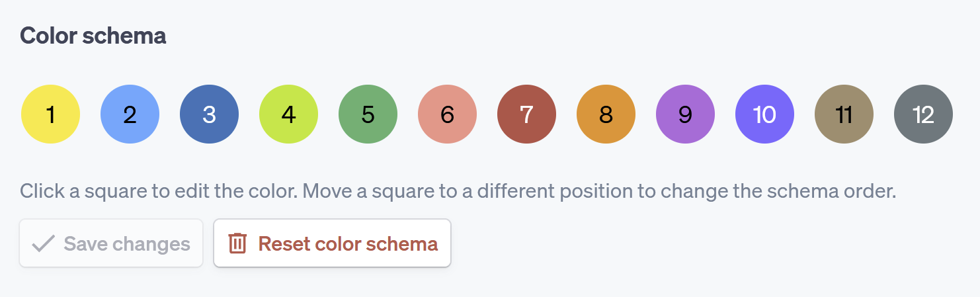Viewport: 980px width, 297px height.
Task: Click the Color schema heading
Action: (93, 36)
